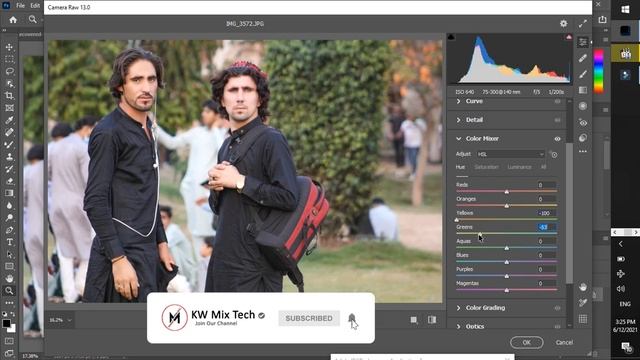The width and height of the screenshot is (640, 360).
Task: Select the Red Eye removal tool
Action: (x=583, y=122)
